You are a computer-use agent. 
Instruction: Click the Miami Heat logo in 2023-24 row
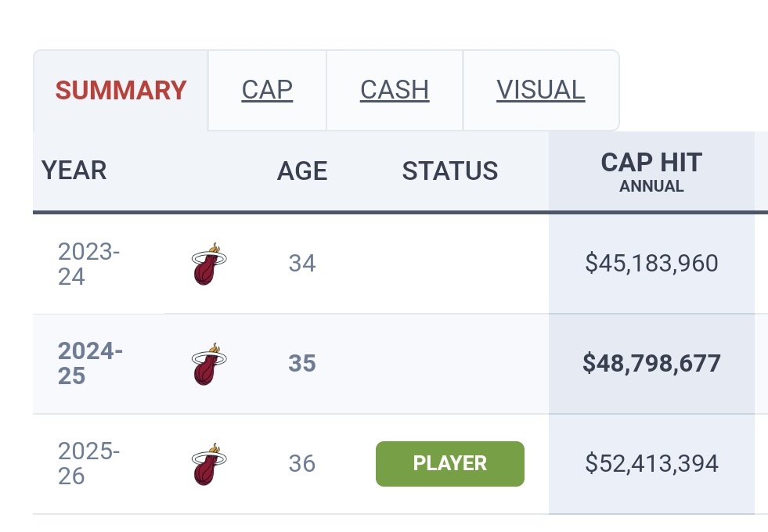coord(208,264)
